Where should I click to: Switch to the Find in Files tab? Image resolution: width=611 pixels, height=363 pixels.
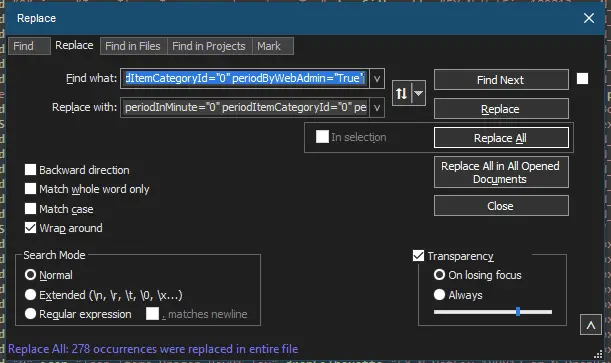point(133,46)
